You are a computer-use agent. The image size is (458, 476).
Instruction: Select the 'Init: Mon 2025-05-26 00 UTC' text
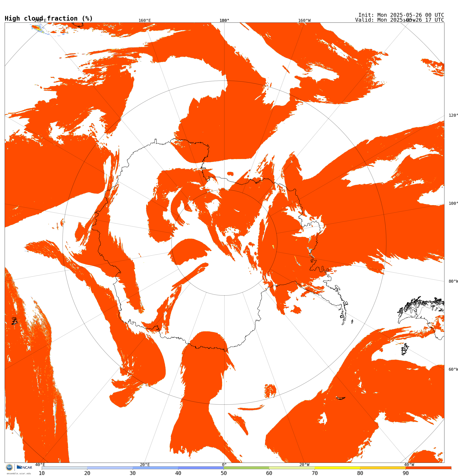(x=401, y=15)
